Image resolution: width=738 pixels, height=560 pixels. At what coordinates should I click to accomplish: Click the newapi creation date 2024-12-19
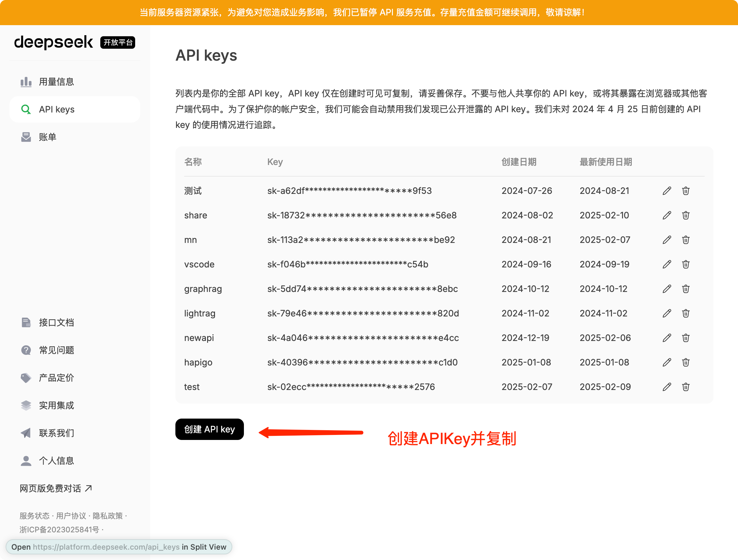point(526,338)
